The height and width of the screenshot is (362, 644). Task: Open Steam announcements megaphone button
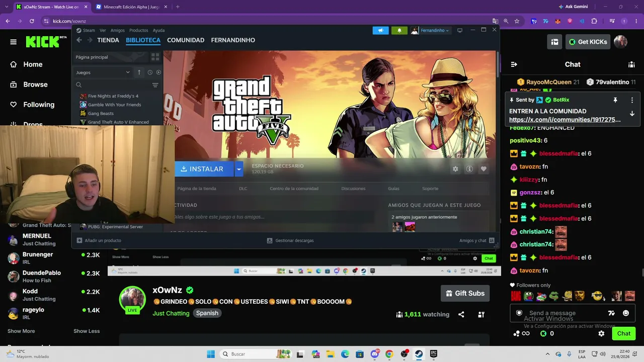pos(380,31)
